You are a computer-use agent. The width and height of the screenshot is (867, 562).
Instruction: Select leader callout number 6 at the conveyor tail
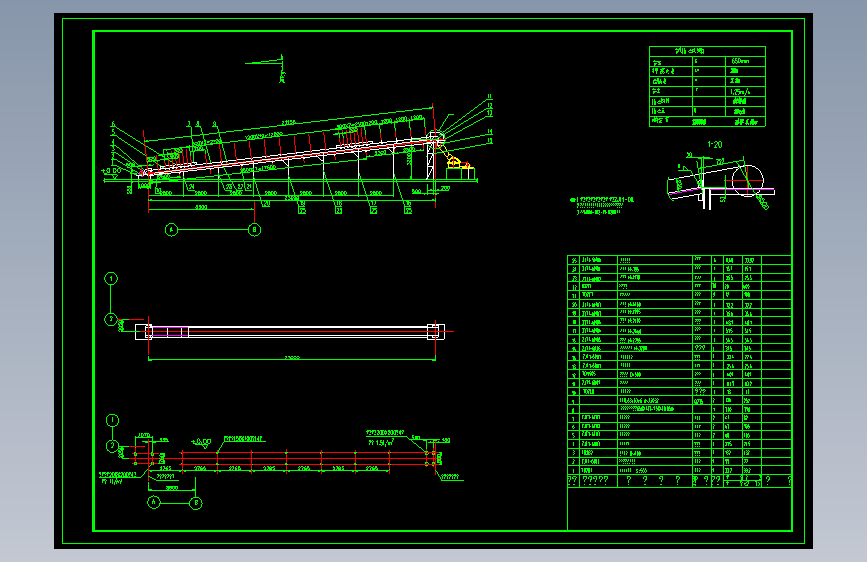(x=113, y=124)
